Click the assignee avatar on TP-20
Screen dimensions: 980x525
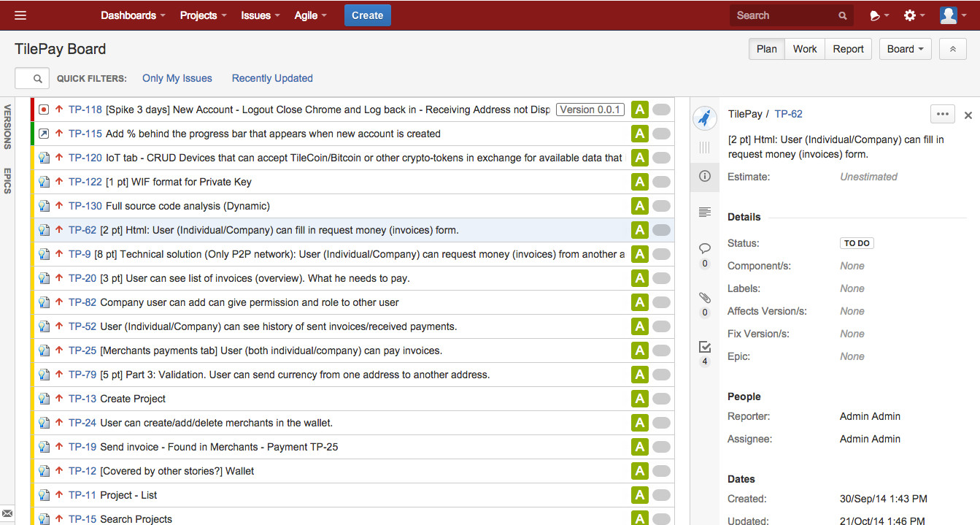click(x=640, y=278)
